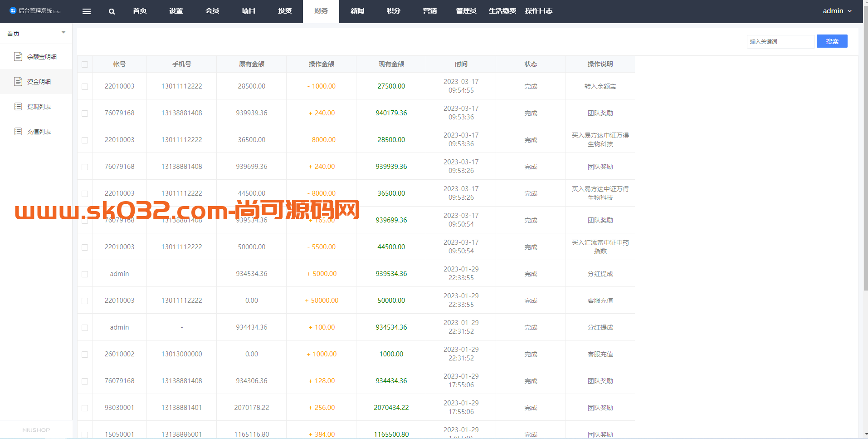Screen dimensions: 868x439
Task: Click the 资金明细 document icon
Action: pyautogui.click(x=18, y=81)
